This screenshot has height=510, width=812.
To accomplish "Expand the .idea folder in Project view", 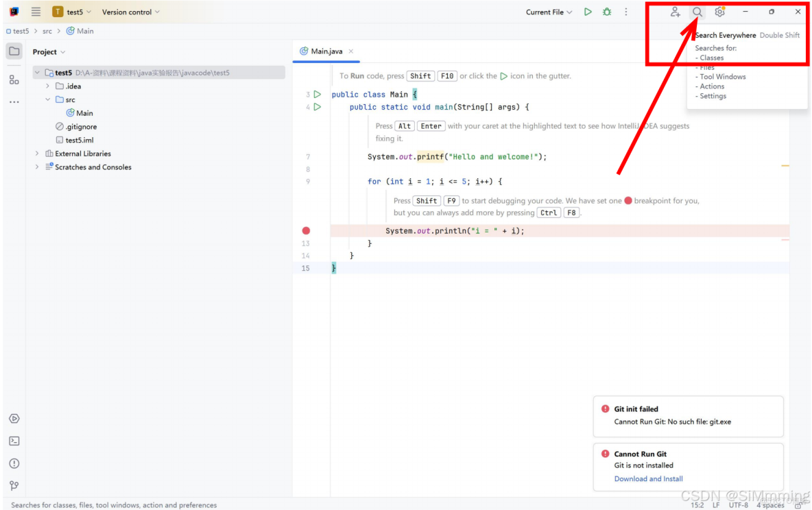I will pyautogui.click(x=46, y=86).
